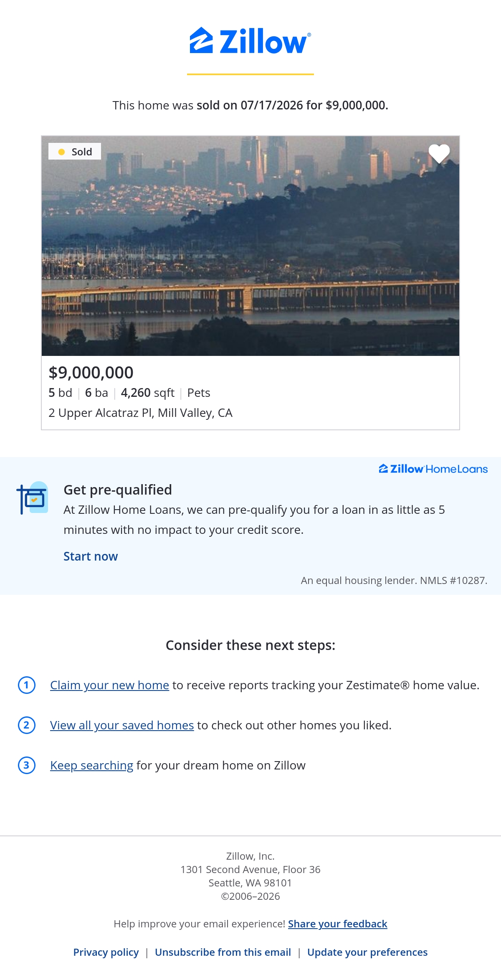The height and width of the screenshot is (980, 501).
Task: Click the $9,000,000 listing price
Action: tap(91, 373)
